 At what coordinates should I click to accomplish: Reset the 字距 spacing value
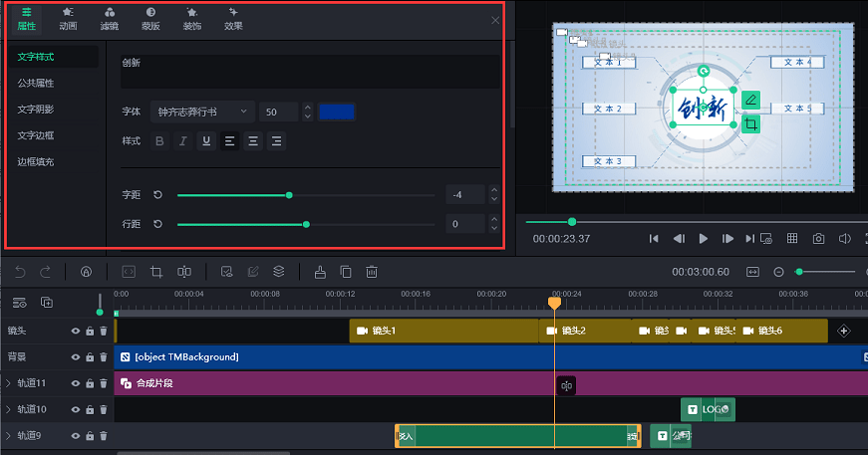[157, 194]
